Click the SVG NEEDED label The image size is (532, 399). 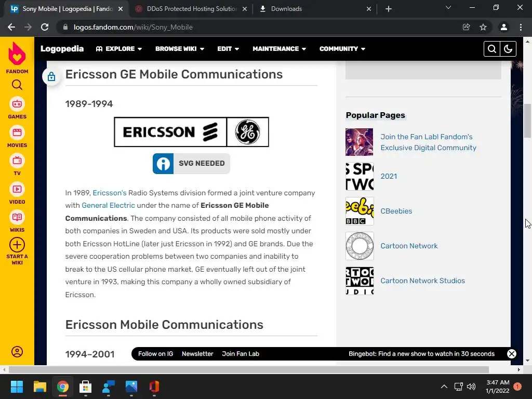(202, 164)
